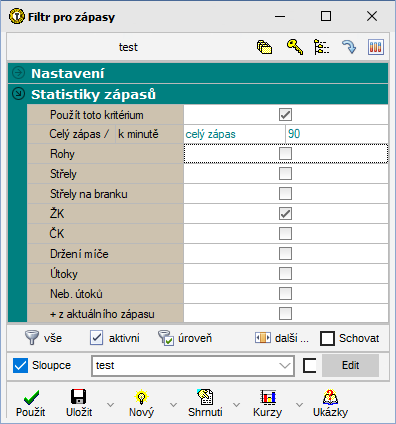Open the 'test' columns dropdown
The height and width of the screenshot is (424, 396).
pyautogui.click(x=285, y=366)
